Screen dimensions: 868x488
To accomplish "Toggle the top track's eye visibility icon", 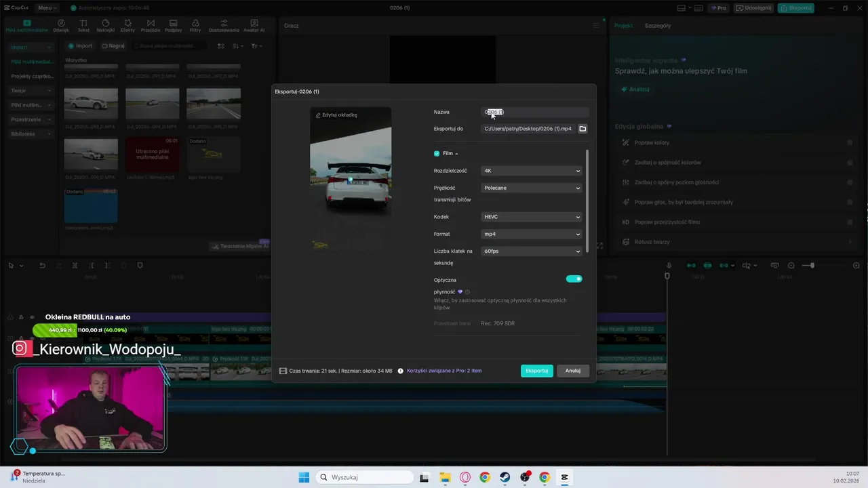I will 31,317.
